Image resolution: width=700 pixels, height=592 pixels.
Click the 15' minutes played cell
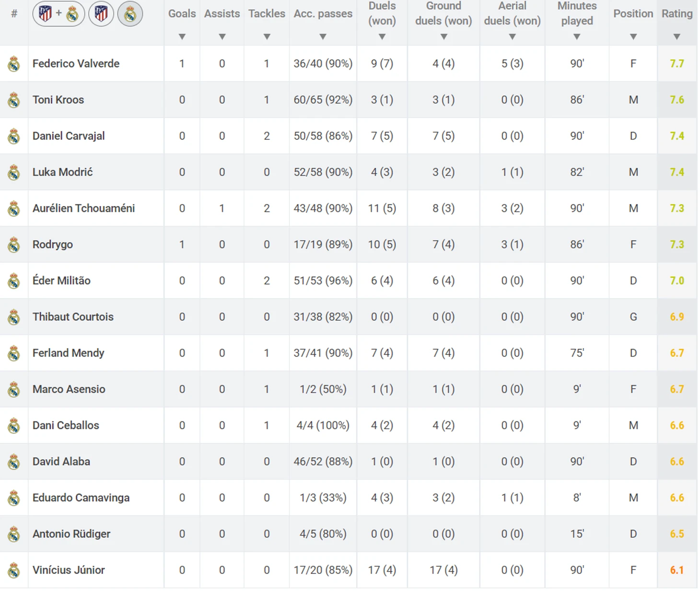577,534
